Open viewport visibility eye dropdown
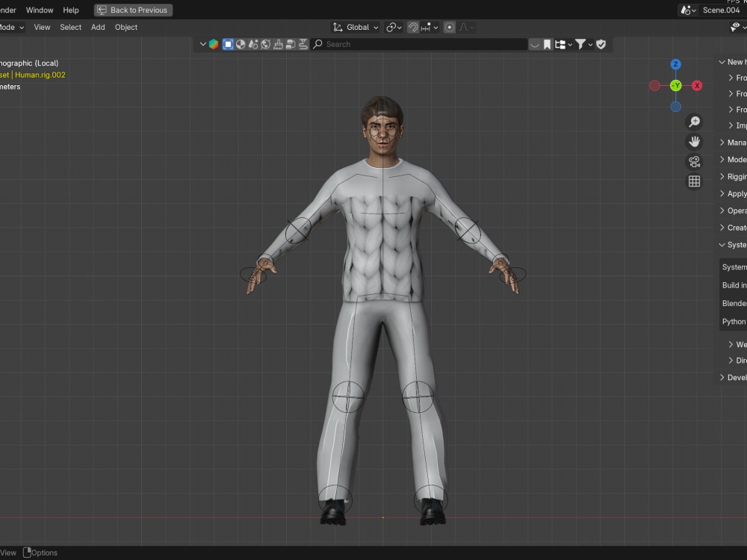 [x=739, y=27]
